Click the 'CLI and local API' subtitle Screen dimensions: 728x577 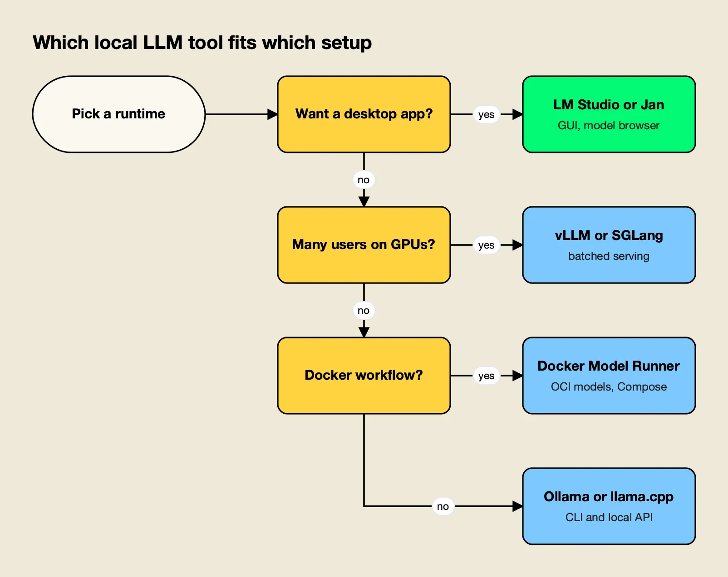click(x=609, y=518)
